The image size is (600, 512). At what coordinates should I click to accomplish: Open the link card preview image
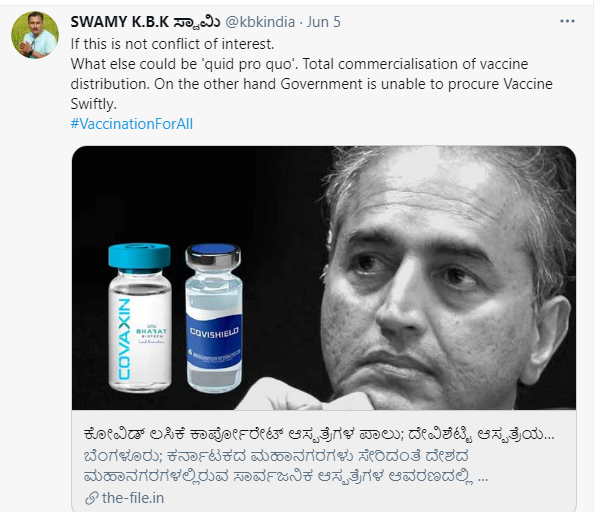(324, 278)
